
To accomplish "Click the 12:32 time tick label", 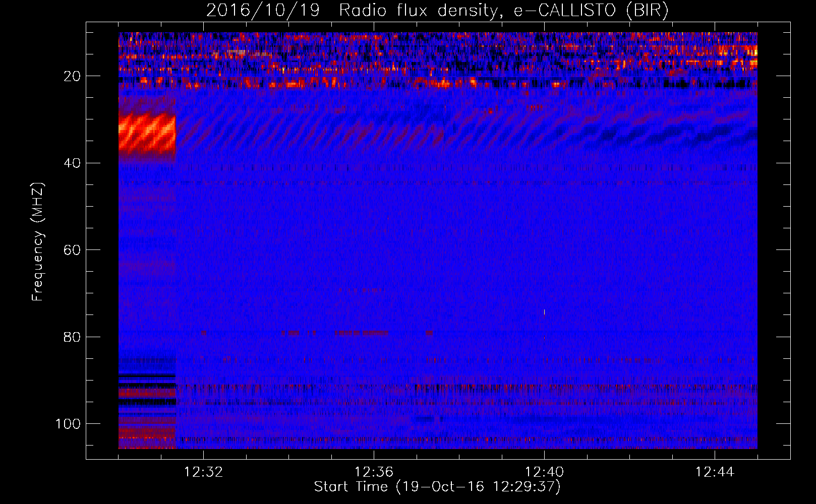I will pos(203,472).
